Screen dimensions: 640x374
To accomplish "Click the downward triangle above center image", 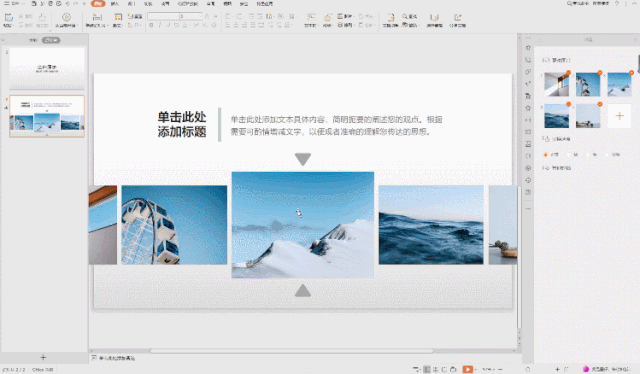I will click(303, 159).
